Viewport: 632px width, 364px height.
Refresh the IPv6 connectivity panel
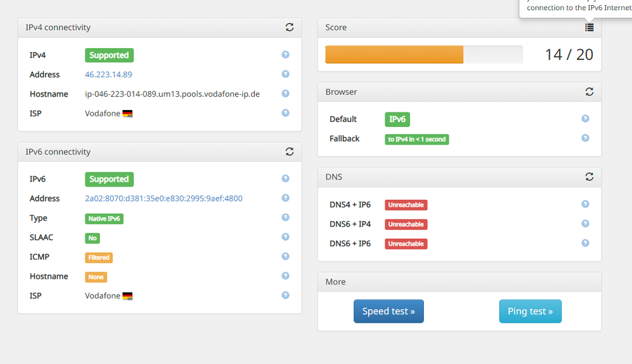[x=290, y=152]
